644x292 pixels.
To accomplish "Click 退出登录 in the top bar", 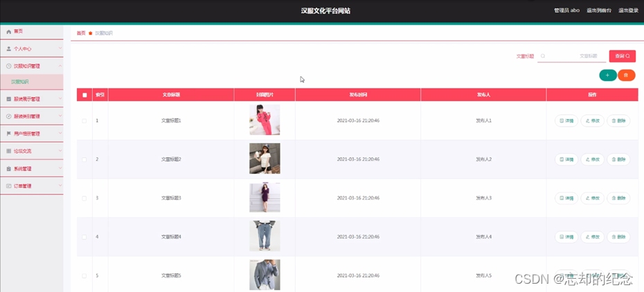I will click(x=628, y=10).
